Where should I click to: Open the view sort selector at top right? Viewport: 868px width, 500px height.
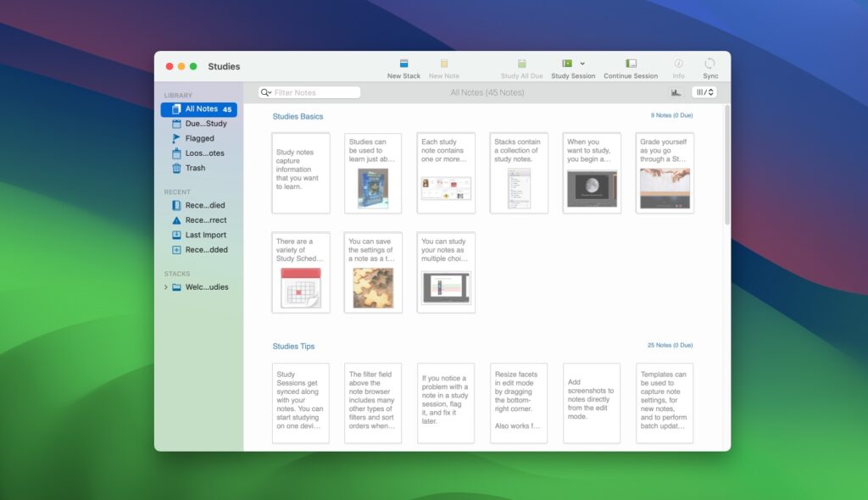(x=703, y=92)
